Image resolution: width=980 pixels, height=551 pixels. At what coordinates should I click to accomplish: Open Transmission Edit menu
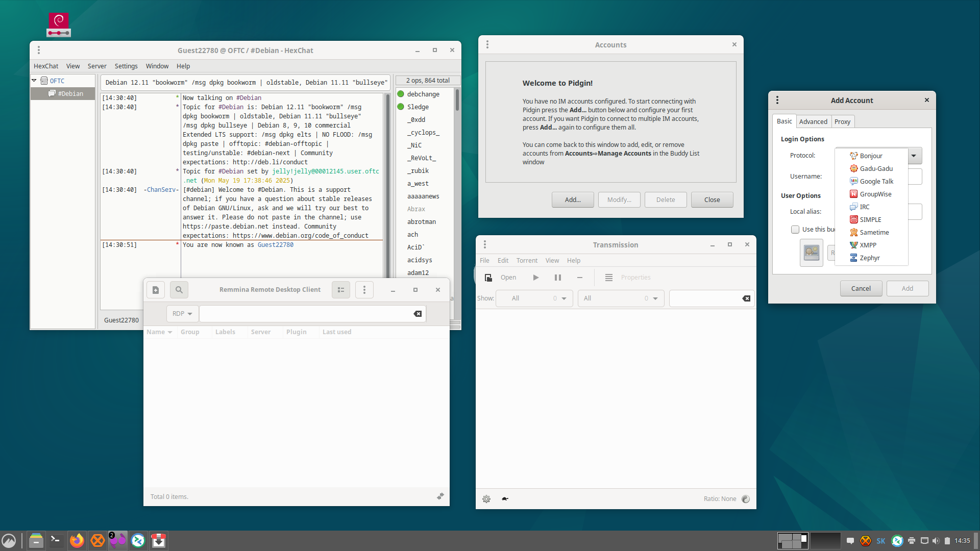coord(503,261)
